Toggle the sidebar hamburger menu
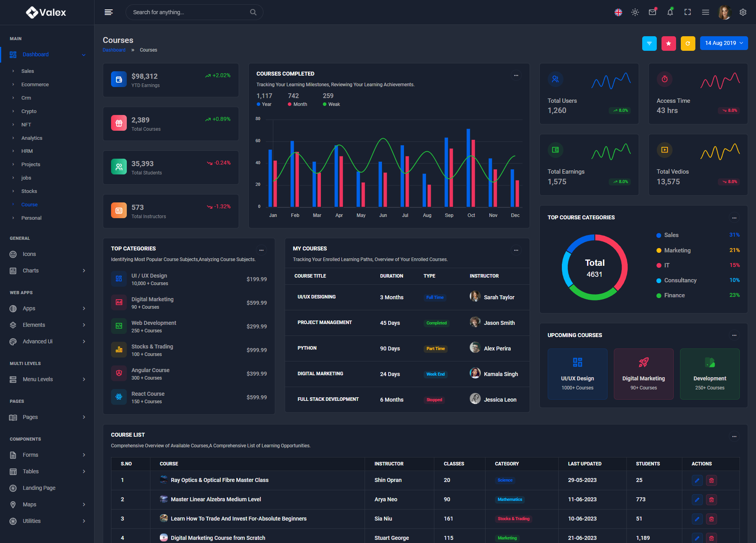The image size is (756, 543). tap(109, 12)
